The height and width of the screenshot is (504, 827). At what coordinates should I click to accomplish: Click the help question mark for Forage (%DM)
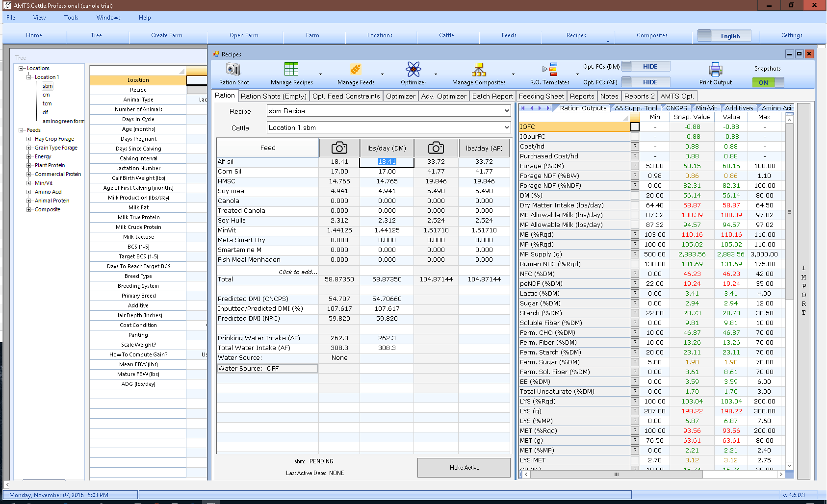point(635,166)
